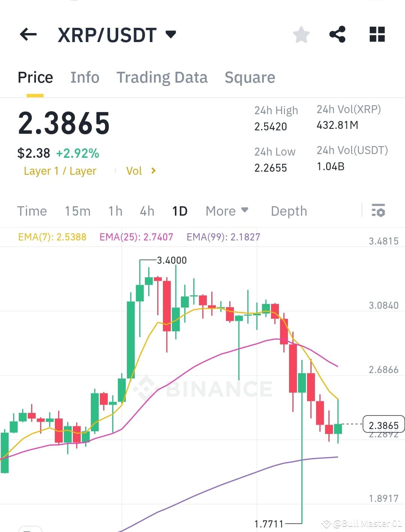Switch to the Trading Data tab

point(162,77)
